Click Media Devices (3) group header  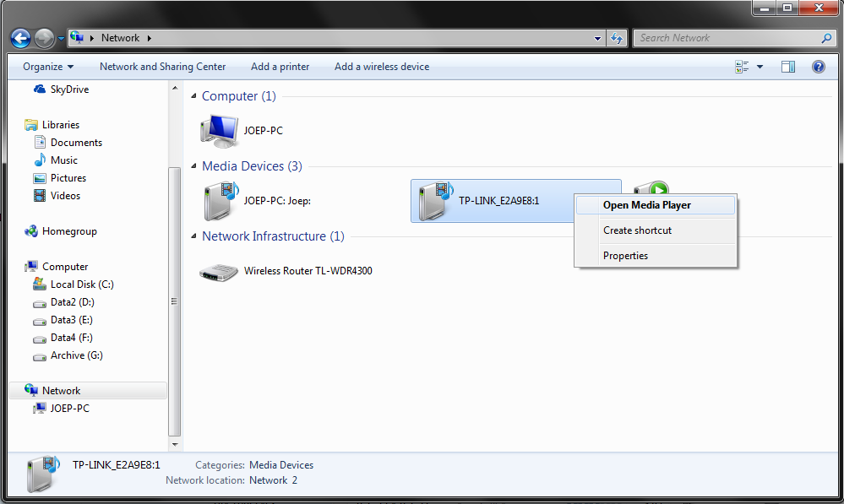coord(252,166)
